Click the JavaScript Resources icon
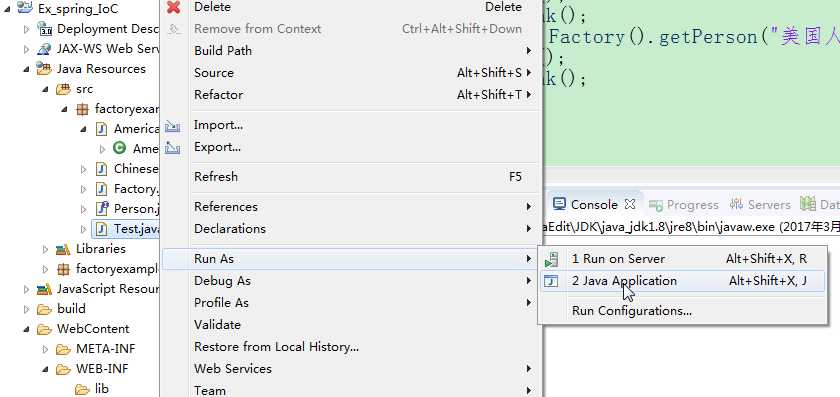840x397 pixels. (x=44, y=289)
